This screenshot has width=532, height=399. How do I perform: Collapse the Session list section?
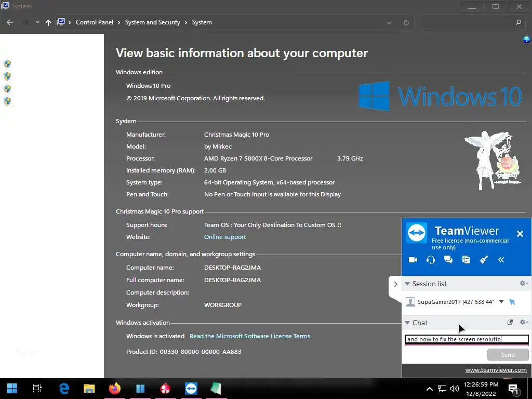[x=407, y=284]
